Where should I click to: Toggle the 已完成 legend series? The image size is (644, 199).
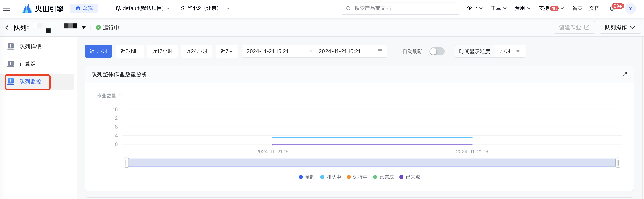[383, 177]
